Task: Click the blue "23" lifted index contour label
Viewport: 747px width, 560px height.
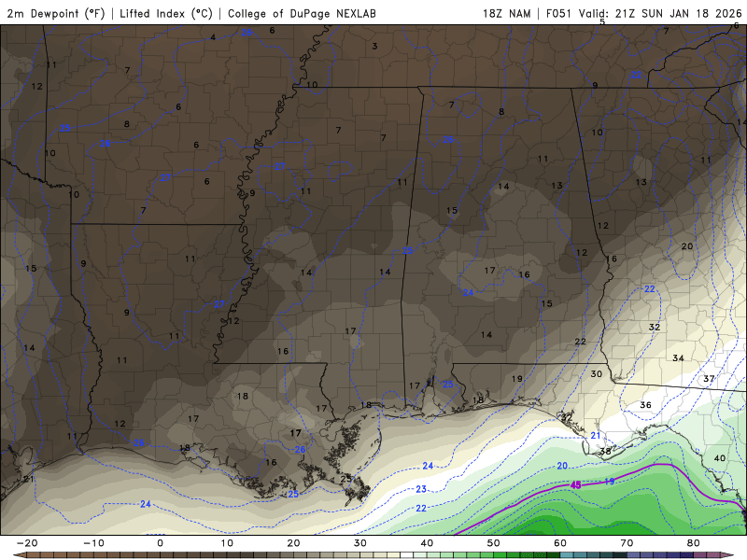Action: click(421, 489)
